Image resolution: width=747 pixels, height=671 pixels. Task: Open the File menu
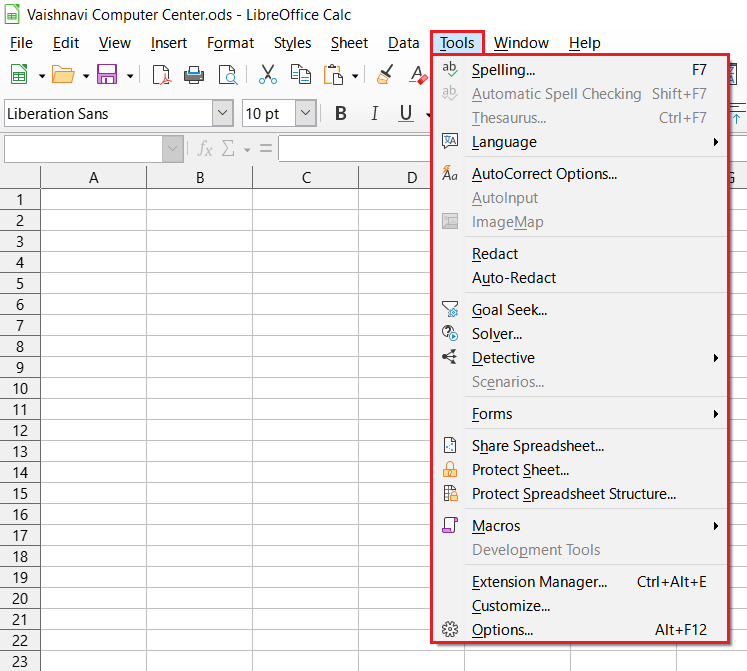click(x=21, y=43)
